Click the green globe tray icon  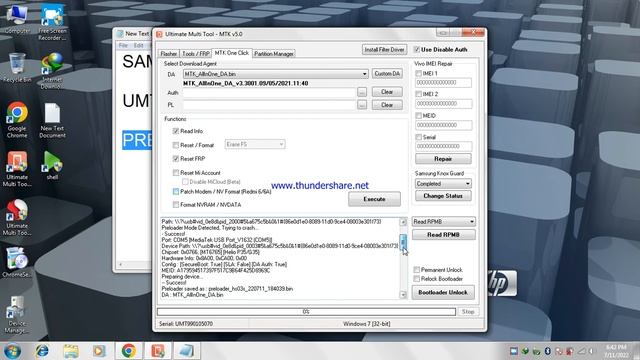tap(525, 351)
